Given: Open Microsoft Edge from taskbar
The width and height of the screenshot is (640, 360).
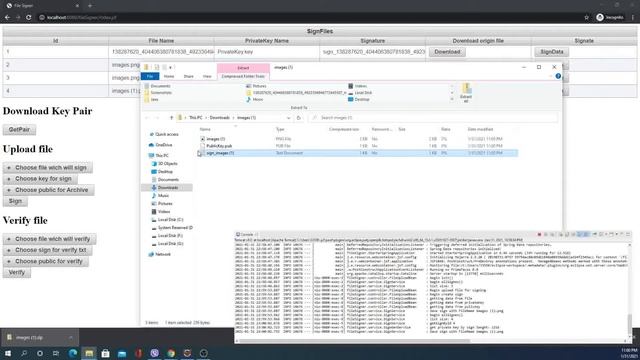Looking at the screenshot, I should point(73,353).
